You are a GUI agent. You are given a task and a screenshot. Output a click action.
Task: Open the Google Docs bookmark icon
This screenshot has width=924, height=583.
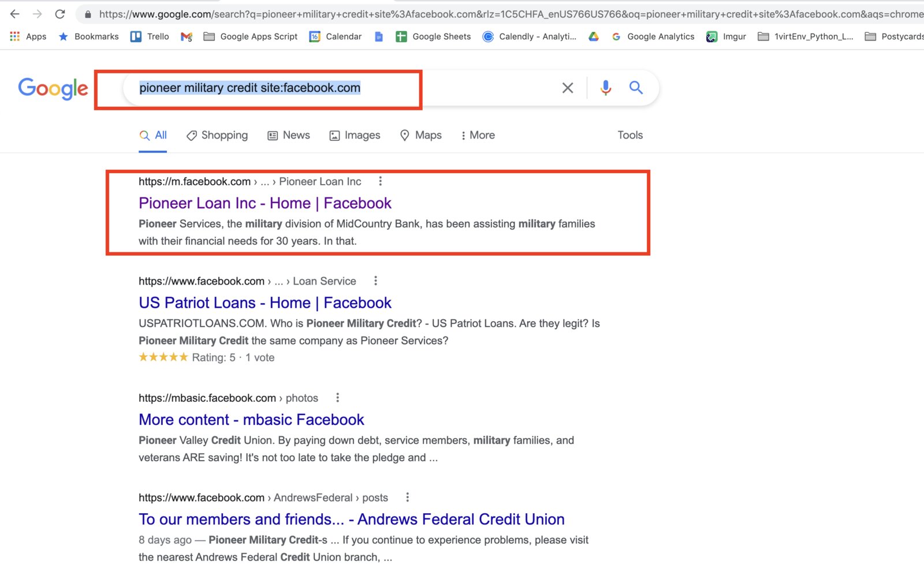coord(379,37)
